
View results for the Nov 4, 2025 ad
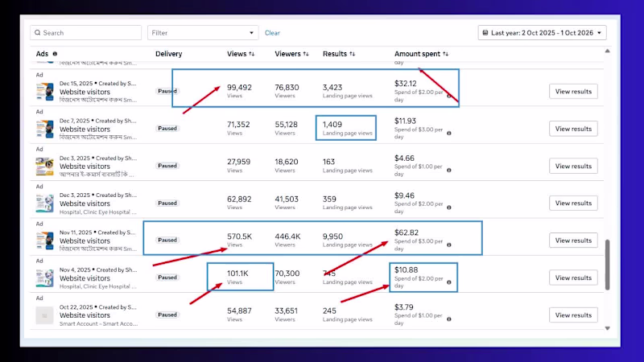click(x=573, y=278)
